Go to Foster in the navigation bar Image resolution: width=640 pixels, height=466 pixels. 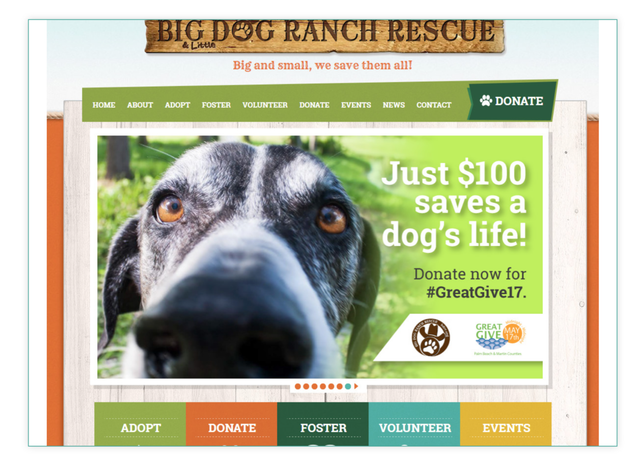pyautogui.click(x=216, y=105)
